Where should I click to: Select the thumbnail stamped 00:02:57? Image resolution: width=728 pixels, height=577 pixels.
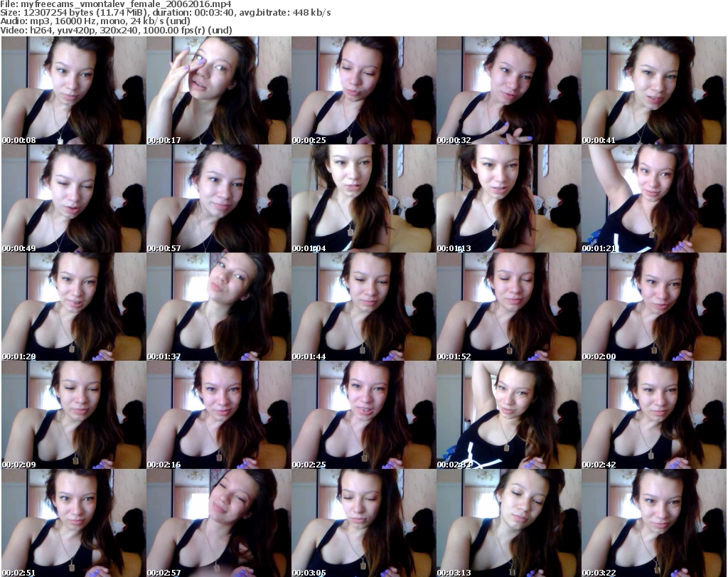(219, 523)
